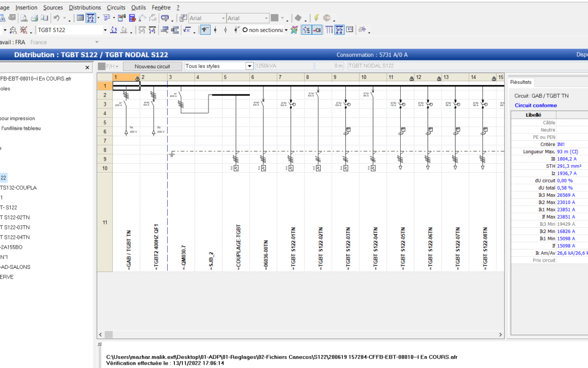
Task: Open the Insertion menu
Action: pos(26,8)
